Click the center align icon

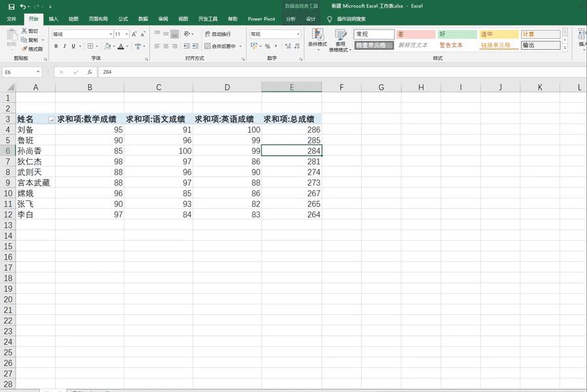166,46
